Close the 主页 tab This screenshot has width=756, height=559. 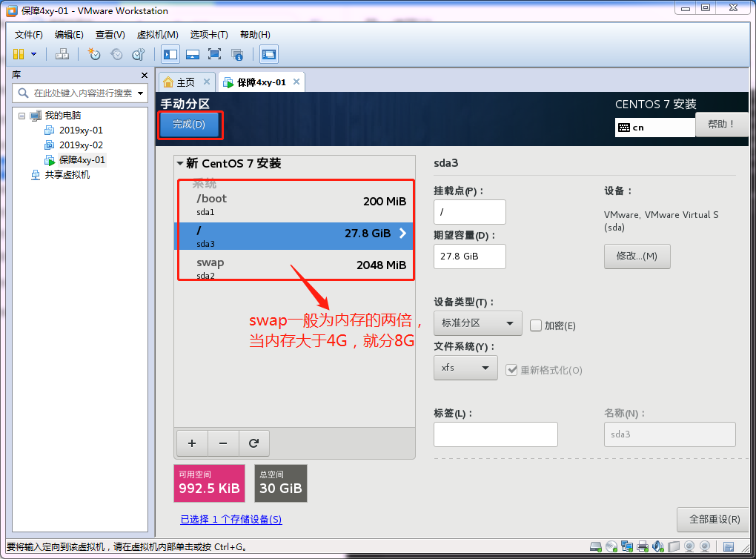click(x=206, y=82)
